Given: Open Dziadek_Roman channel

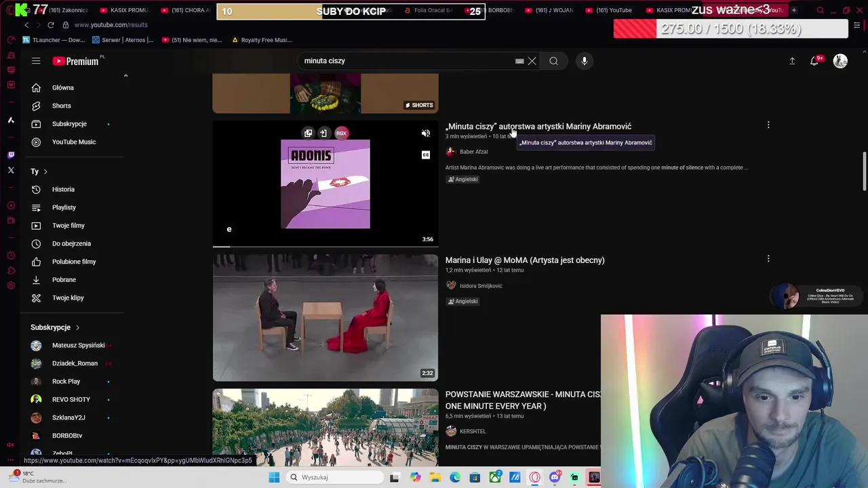Looking at the screenshot, I should point(75,363).
